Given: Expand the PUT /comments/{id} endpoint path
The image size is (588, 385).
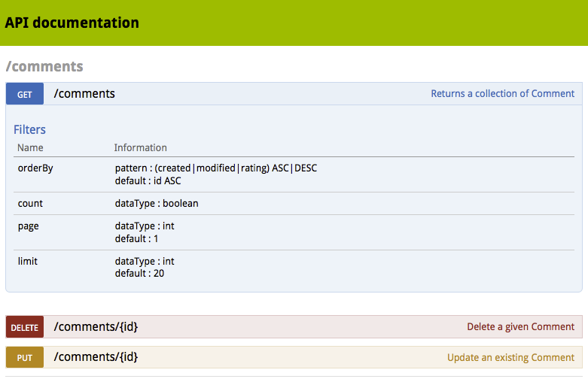Looking at the screenshot, I should [x=96, y=357].
